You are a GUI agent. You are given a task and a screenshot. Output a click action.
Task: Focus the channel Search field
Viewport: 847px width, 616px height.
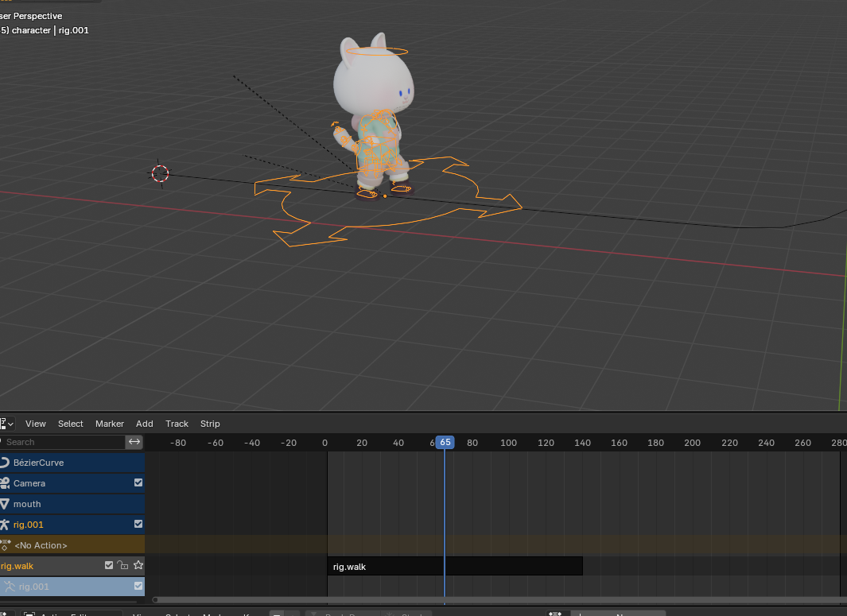point(63,442)
